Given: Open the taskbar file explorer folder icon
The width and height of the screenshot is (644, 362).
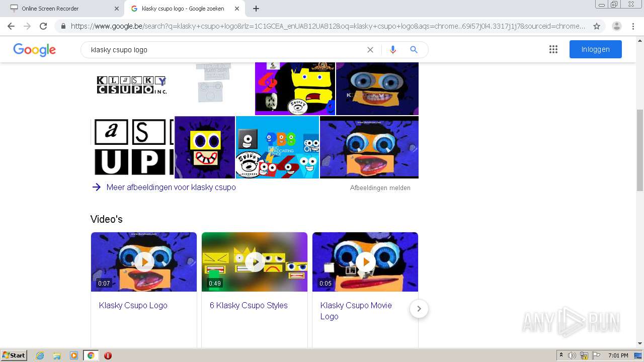Looking at the screenshot, I should click(57, 355).
